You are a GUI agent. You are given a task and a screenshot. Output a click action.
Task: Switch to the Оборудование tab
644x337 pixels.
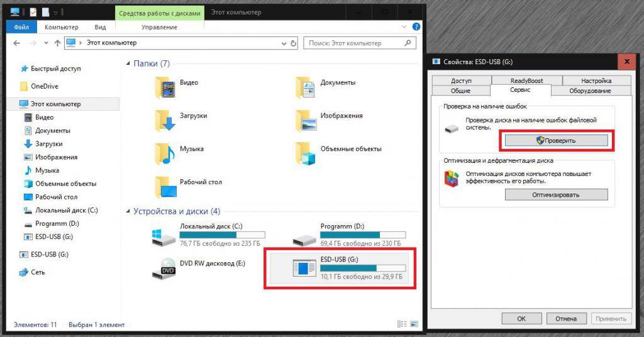[589, 91]
